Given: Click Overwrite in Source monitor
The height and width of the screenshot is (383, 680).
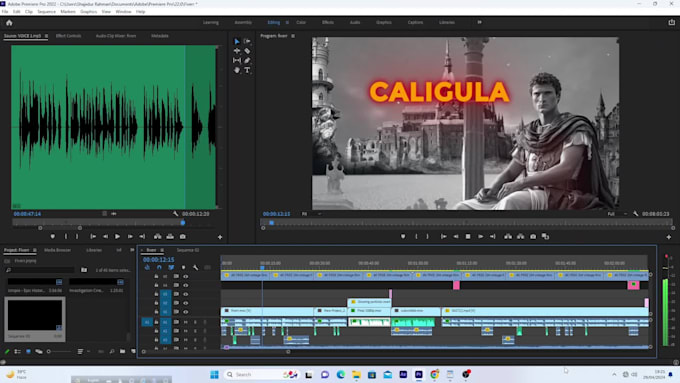Looking at the screenshot, I should tap(170, 236).
